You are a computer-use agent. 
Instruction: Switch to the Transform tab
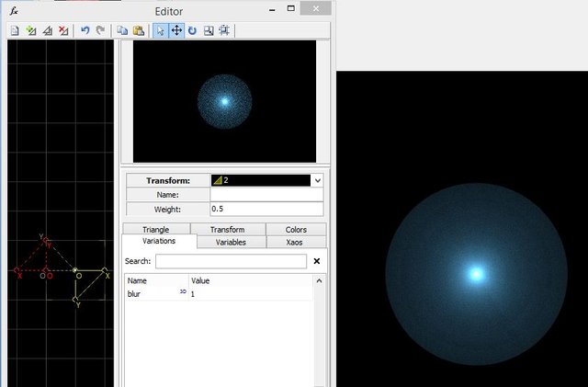pos(228,229)
